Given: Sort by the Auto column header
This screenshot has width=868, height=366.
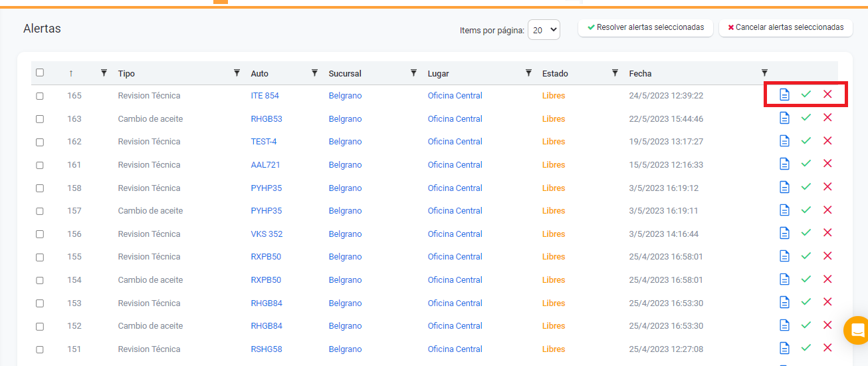Looking at the screenshot, I should pos(260,73).
